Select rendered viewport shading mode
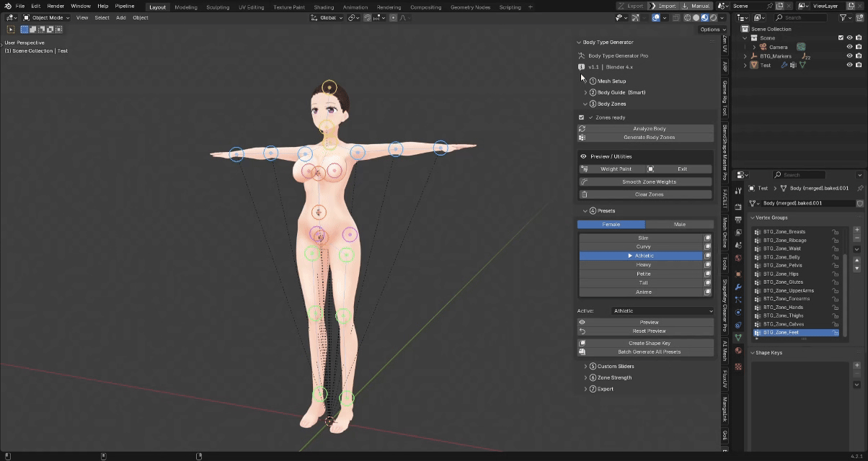The image size is (868, 461). point(714,18)
